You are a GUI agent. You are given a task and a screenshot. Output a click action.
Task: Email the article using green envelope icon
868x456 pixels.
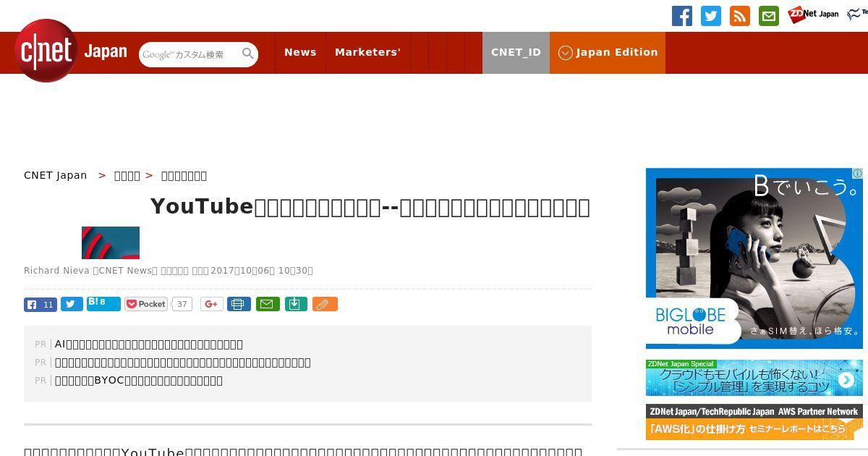pyautogui.click(x=268, y=304)
